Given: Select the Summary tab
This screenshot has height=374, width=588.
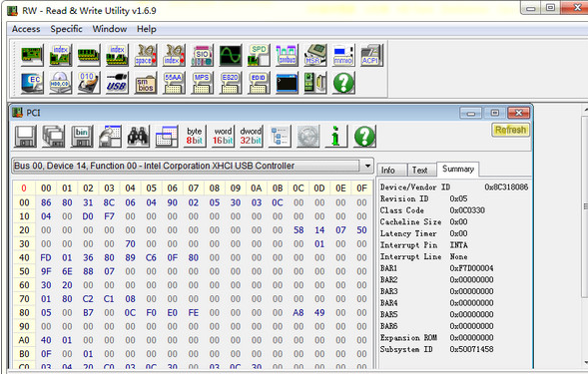Looking at the screenshot, I should [458, 169].
